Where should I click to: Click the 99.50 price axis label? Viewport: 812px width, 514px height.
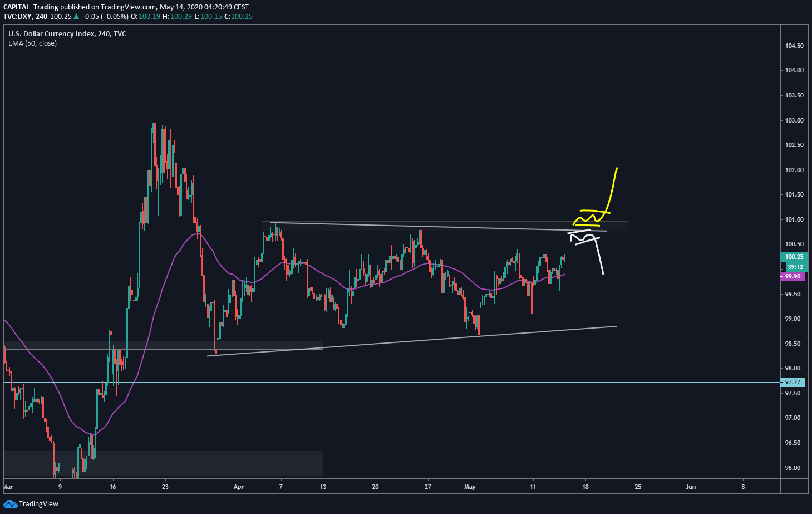(793, 294)
